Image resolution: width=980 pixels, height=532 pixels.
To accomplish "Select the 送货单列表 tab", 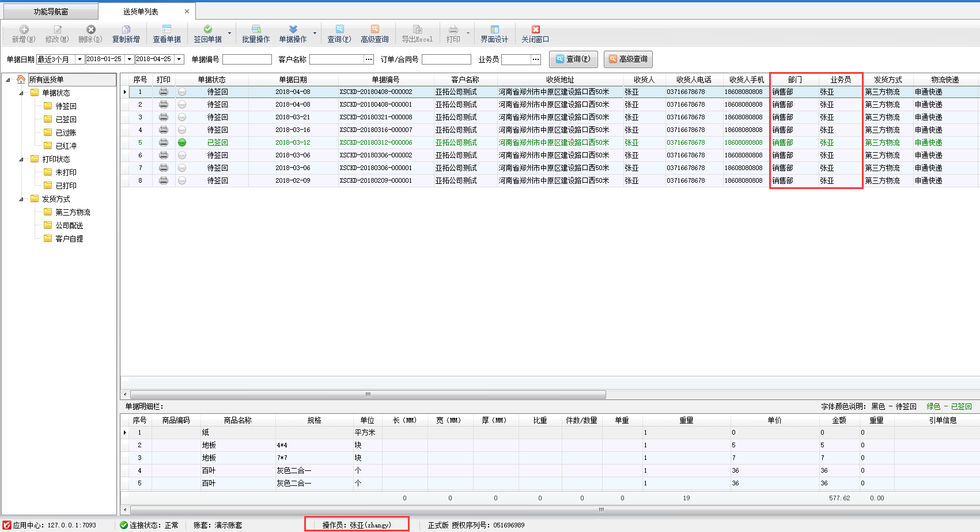I will (141, 12).
